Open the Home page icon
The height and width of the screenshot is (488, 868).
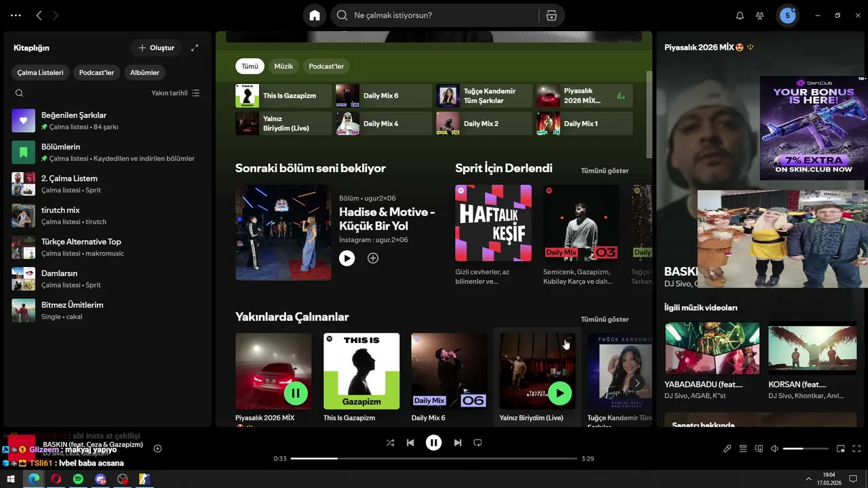tap(315, 15)
